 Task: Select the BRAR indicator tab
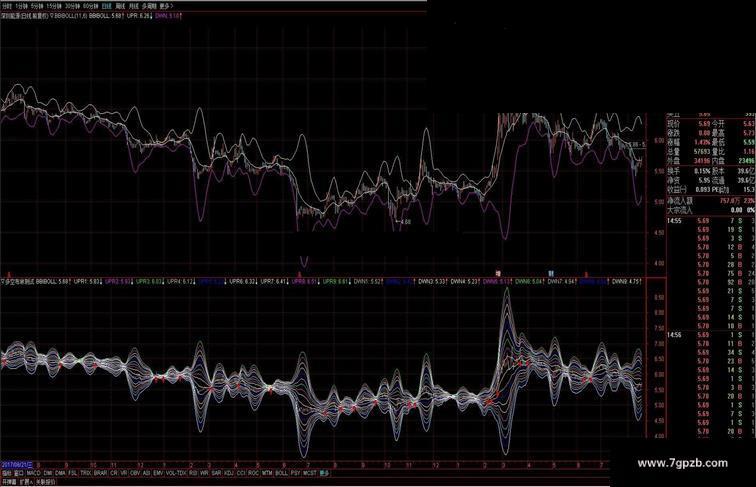click(x=100, y=473)
